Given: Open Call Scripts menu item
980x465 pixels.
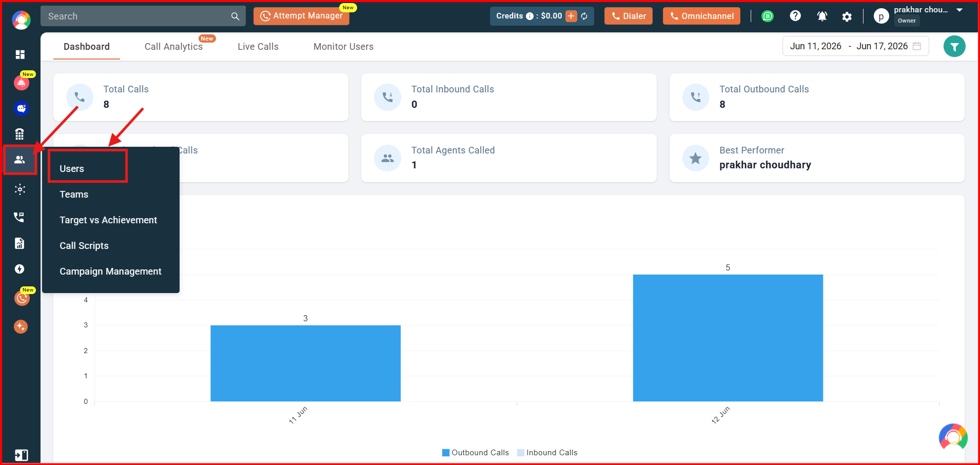Looking at the screenshot, I should (84, 246).
